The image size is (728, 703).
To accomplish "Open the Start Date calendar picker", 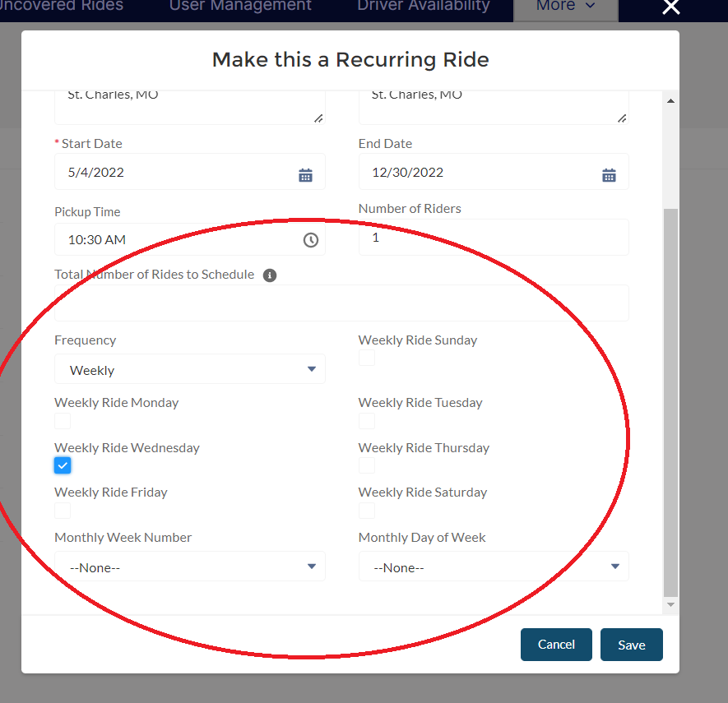I will [x=305, y=174].
